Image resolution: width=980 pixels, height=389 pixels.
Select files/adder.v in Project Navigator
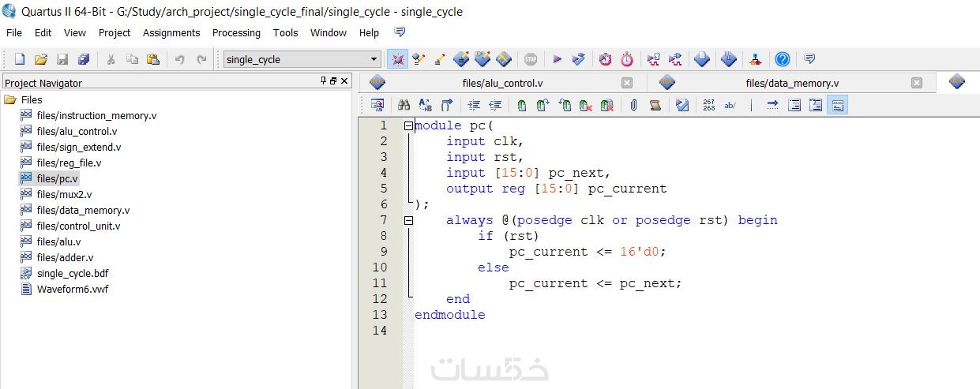coord(65,257)
